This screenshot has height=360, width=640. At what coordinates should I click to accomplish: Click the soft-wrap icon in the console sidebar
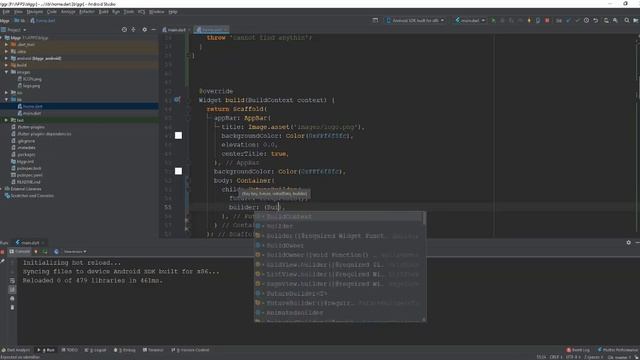coord(12,281)
